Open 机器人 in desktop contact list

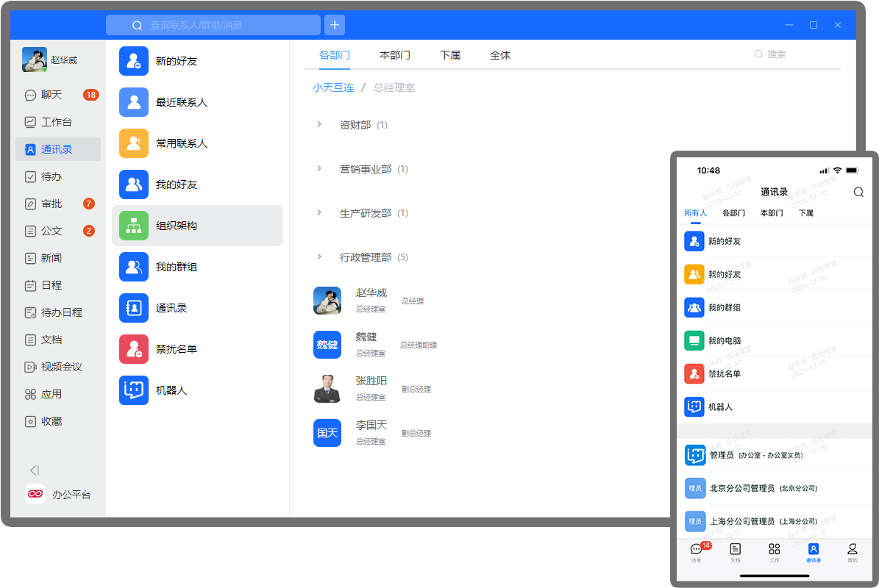(x=197, y=390)
